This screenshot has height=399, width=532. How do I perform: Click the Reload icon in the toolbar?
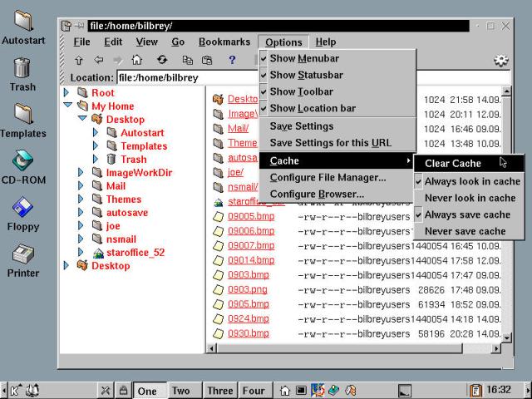(x=161, y=61)
